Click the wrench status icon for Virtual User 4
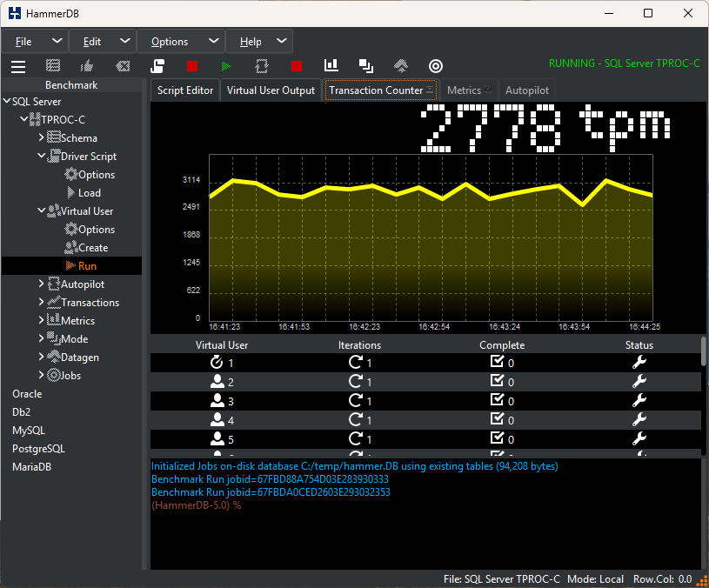 [639, 419]
